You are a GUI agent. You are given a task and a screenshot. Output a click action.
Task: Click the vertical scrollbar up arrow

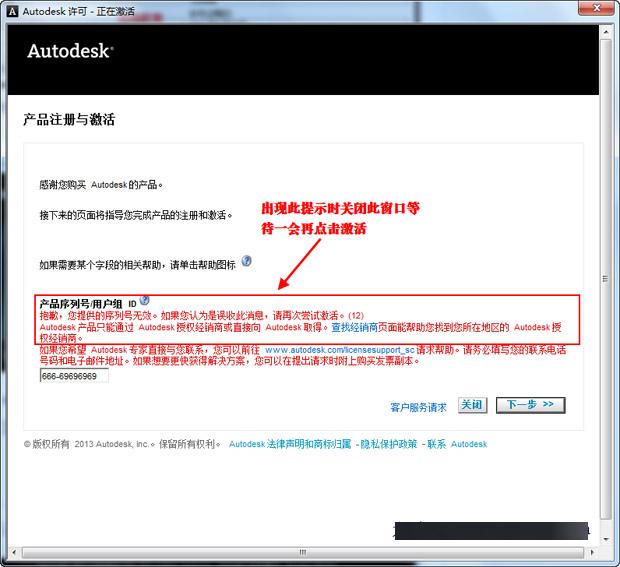click(x=605, y=31)
